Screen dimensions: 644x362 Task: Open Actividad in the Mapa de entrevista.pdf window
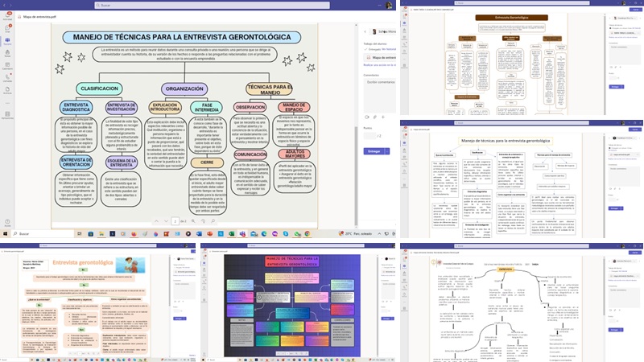click(7, 17)
